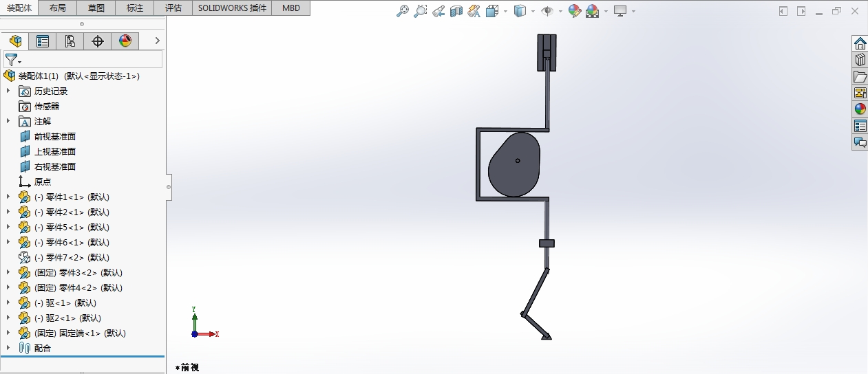Switch to the DisplayManager tab
Screen dimensions: 868x374
coord(125,41)
